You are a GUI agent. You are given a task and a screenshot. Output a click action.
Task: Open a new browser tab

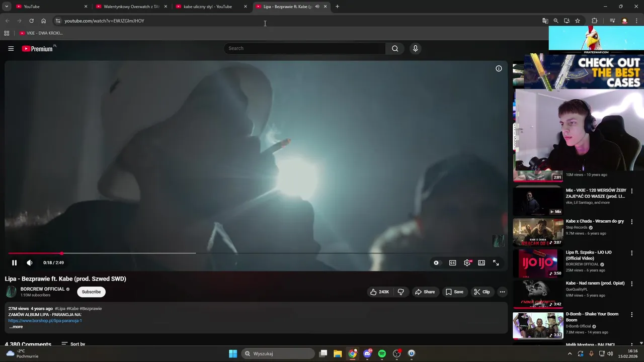pos(337,7)
